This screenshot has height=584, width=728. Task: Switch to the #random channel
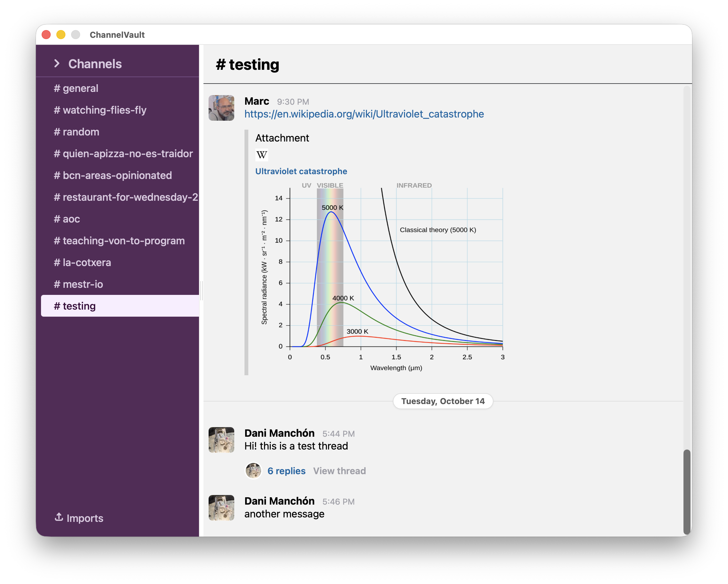pos(118,132)
